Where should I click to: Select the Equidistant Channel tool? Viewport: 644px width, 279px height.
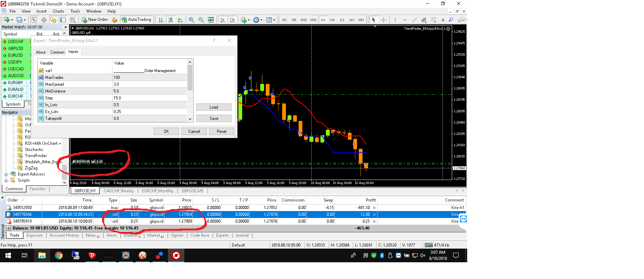point(424,20)
